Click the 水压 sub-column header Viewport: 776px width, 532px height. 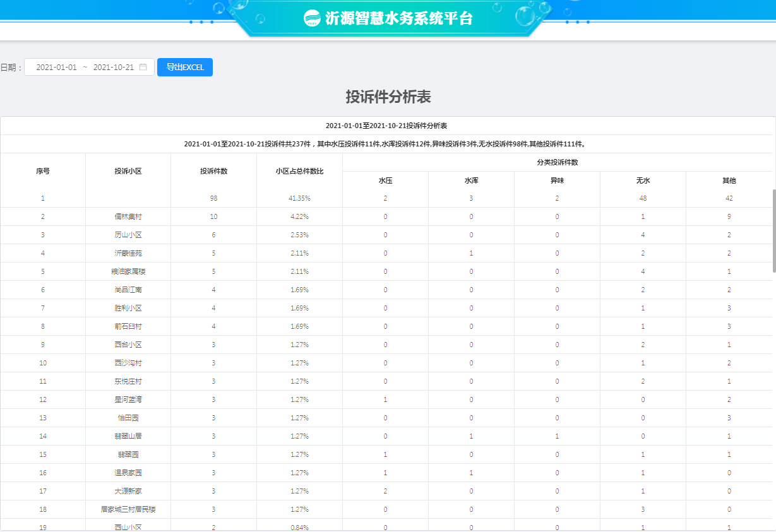[x=385, y=180]
